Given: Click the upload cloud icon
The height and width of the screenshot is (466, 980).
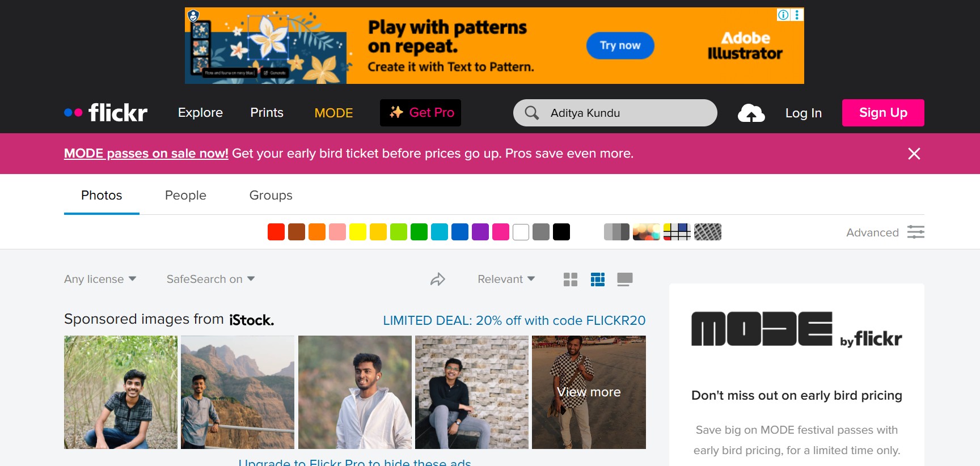Looking at the screenshot, I should click(751, 113).
